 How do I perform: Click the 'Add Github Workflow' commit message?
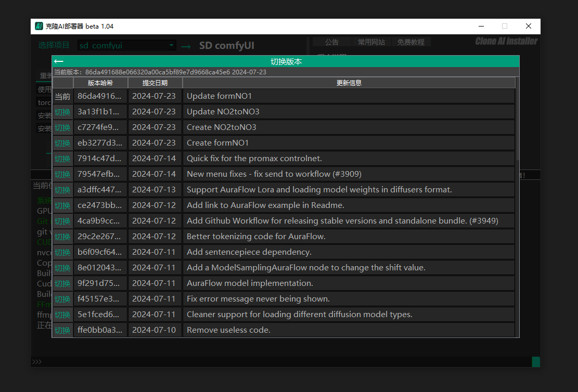pos(342,220)
